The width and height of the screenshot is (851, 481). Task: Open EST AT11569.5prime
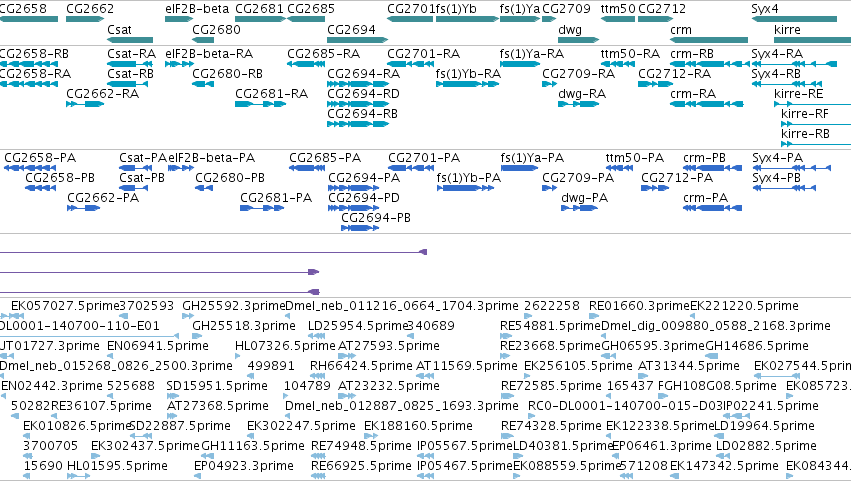coord(426,376)
